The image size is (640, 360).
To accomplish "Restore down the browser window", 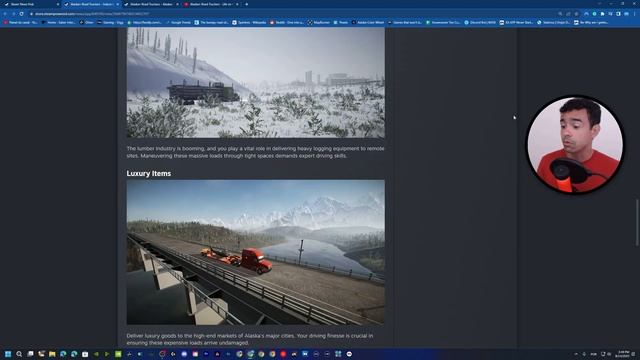I will click(x=622, y=4).
